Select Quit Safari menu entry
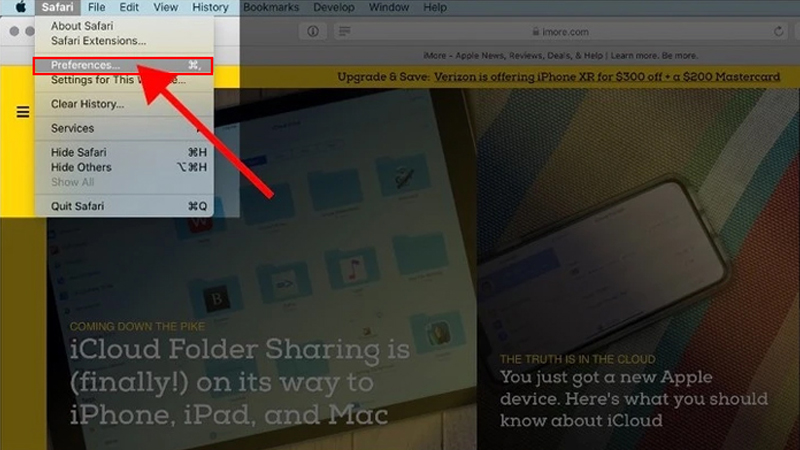 pos(124,206)
